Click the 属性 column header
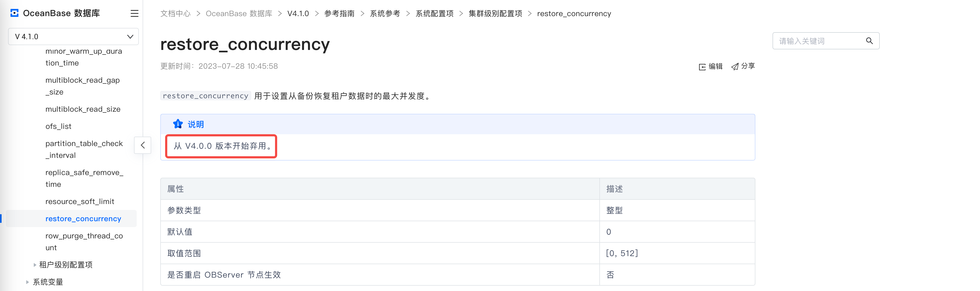 (380, 189)
